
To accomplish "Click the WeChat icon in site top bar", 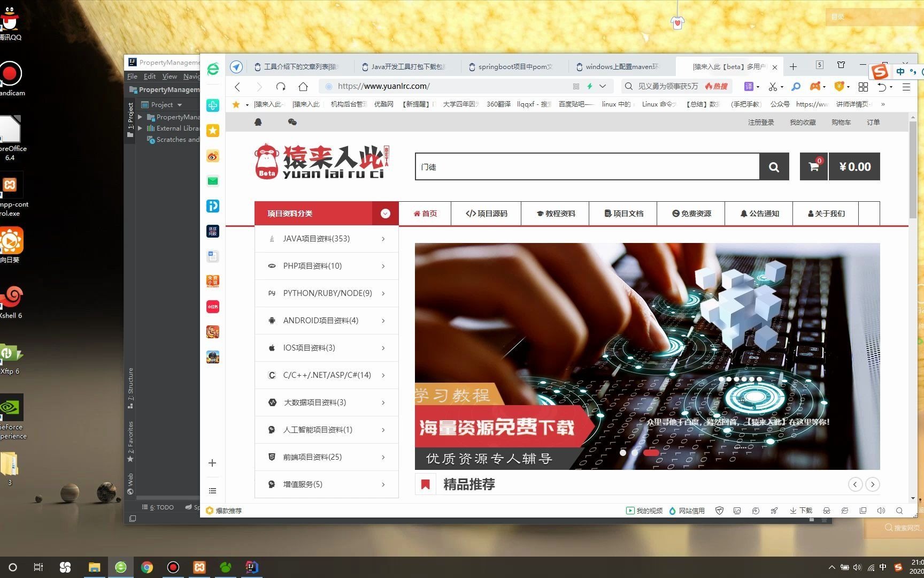I will click(x=292, y=122).
